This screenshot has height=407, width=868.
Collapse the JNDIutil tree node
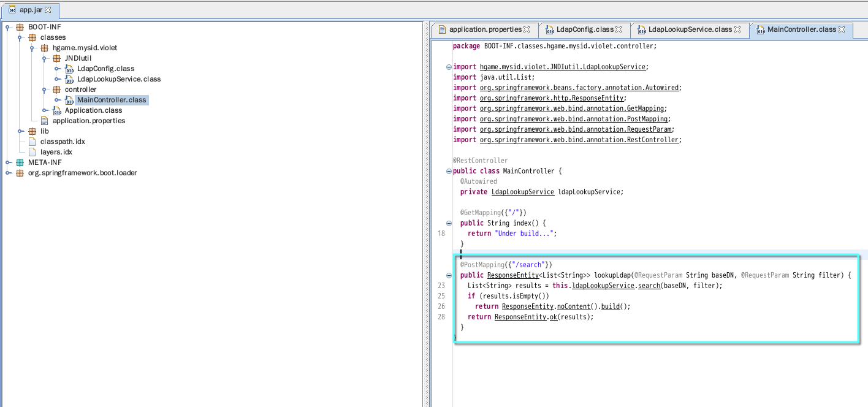pos(45,58)
